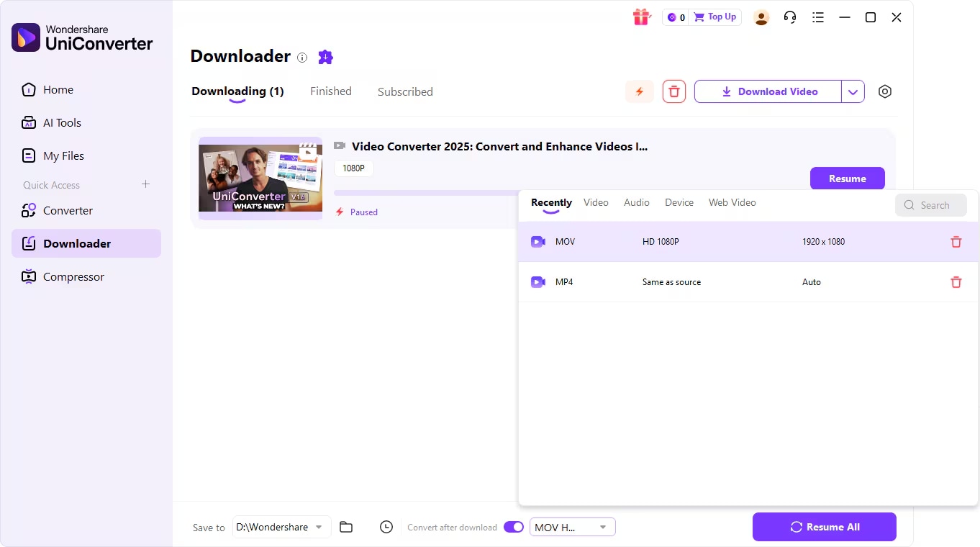This screenshot has width=980, height=547.
Task: Open Converter from the sidebar
Action: pos(86,211)
